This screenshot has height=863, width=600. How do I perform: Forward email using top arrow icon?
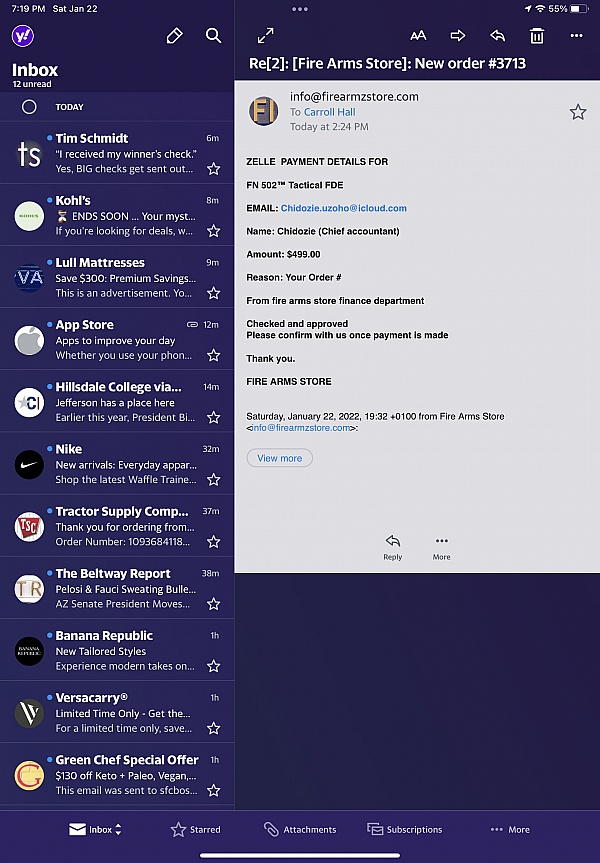tap(458, 36)
